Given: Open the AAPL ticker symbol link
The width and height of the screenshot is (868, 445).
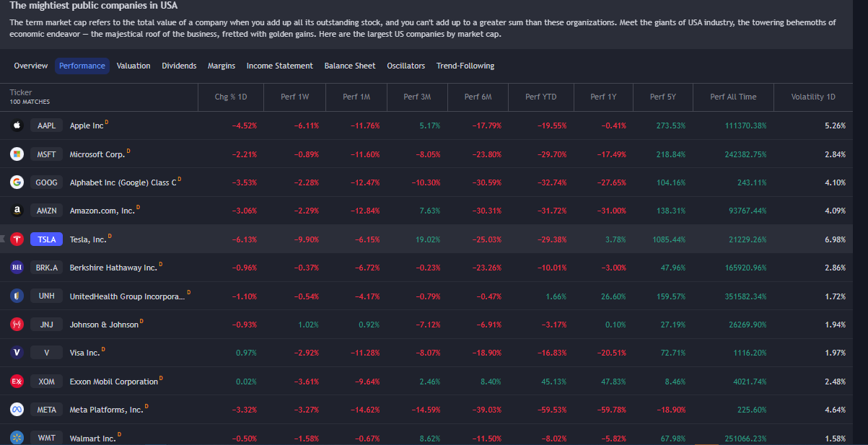Looking at the screenshot, I should [x=46, y=125].
